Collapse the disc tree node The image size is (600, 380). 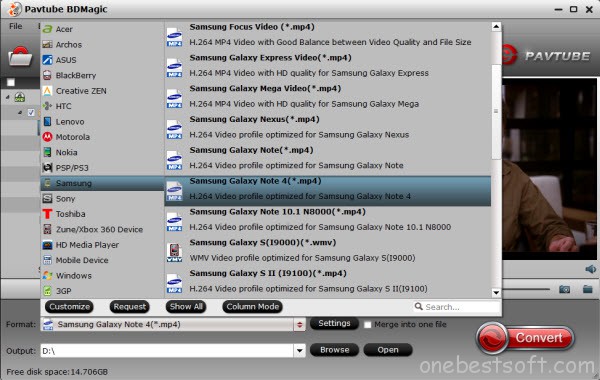[8, 97]
